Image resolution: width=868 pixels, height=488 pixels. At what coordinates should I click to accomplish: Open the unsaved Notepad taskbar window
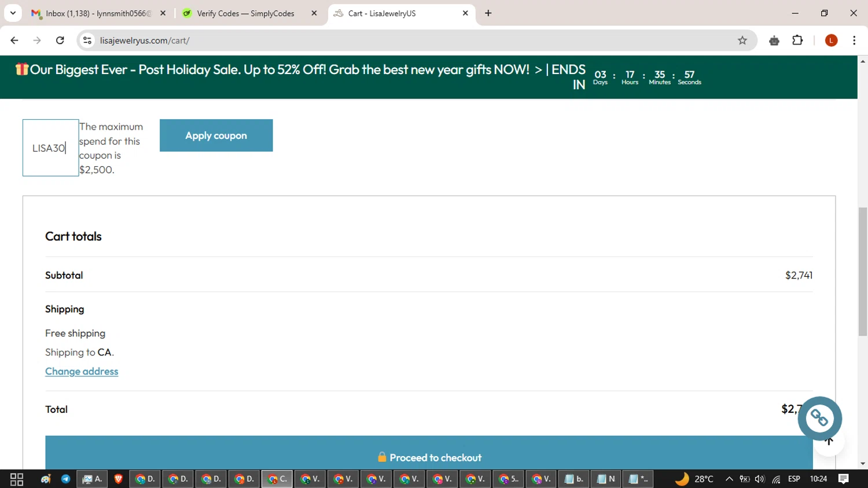[x=639, y=479]
